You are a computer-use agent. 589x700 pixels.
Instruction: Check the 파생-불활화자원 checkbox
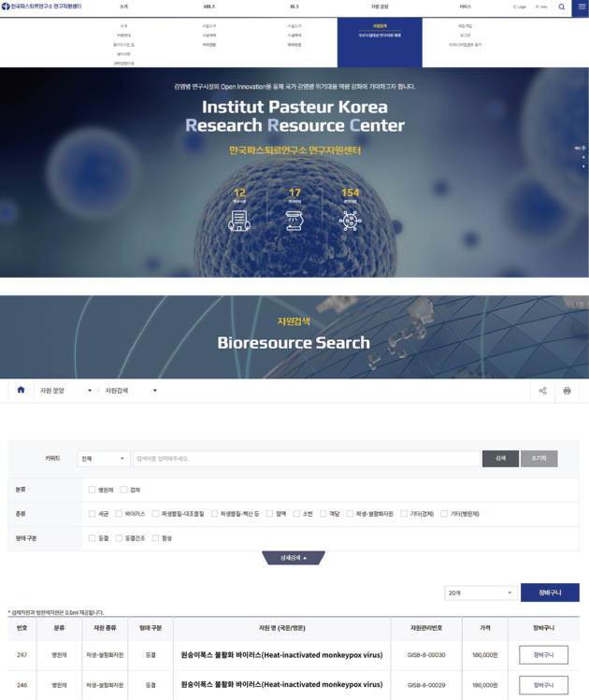tap(350, 513)
